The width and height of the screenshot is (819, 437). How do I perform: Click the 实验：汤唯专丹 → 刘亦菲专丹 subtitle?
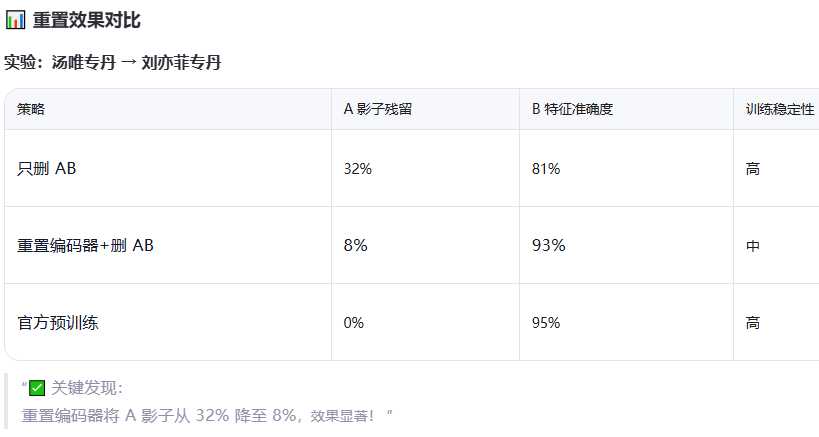(x=112, y=63)
